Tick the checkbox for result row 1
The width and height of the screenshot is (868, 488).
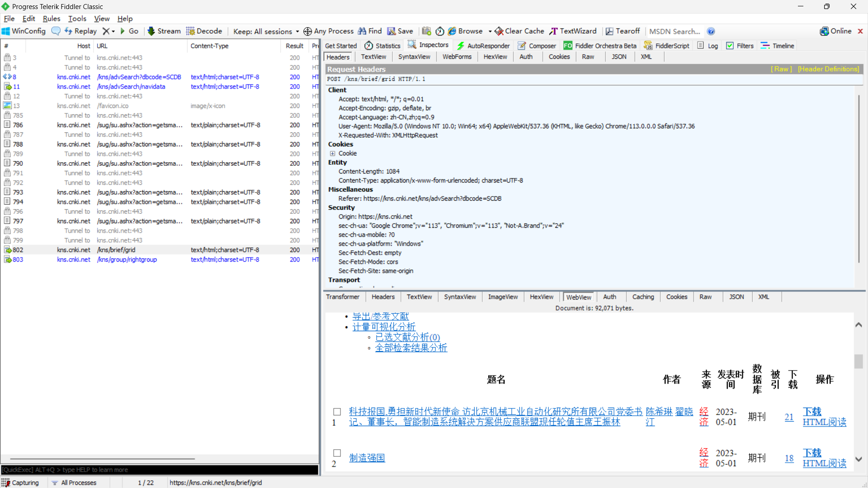[x=337, y=412]
